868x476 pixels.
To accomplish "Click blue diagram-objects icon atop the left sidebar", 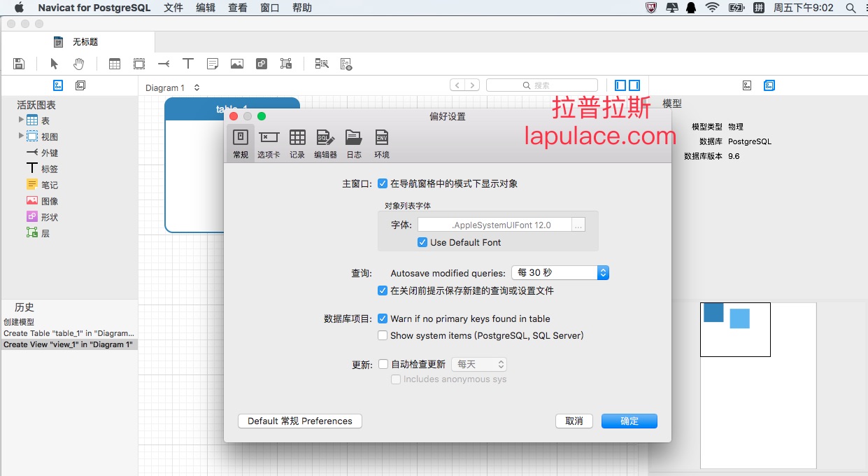I will [x=59, y=85].
